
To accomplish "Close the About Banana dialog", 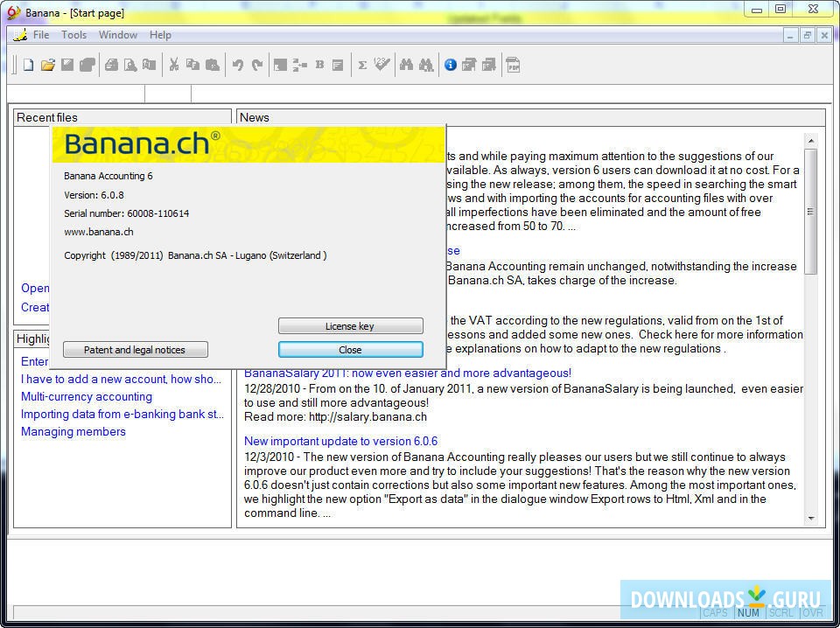I will (350, 350).
